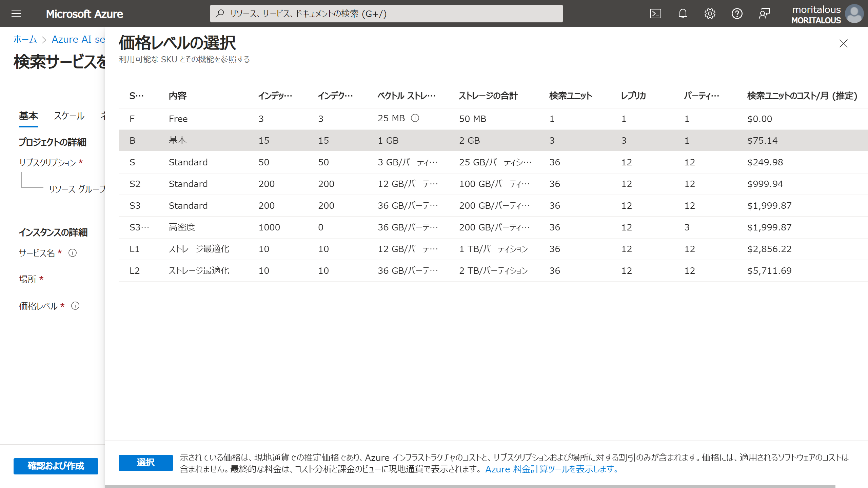Open the portal hamburger menu
Screen dimensions: 868x488
coord(16,14)
